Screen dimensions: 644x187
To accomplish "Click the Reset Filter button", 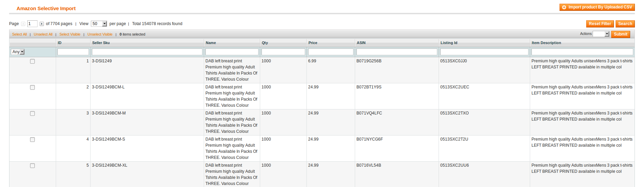I will click(x=600, y=24).
